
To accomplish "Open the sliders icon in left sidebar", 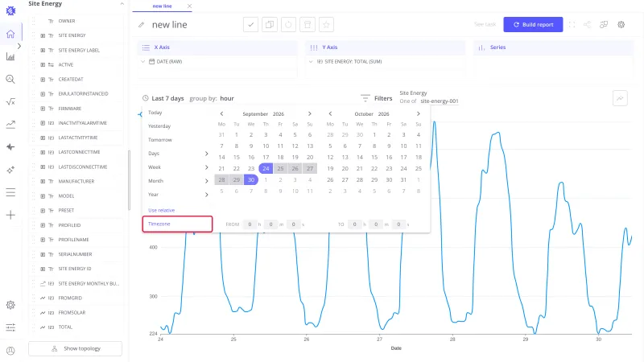I will point(10,327).
